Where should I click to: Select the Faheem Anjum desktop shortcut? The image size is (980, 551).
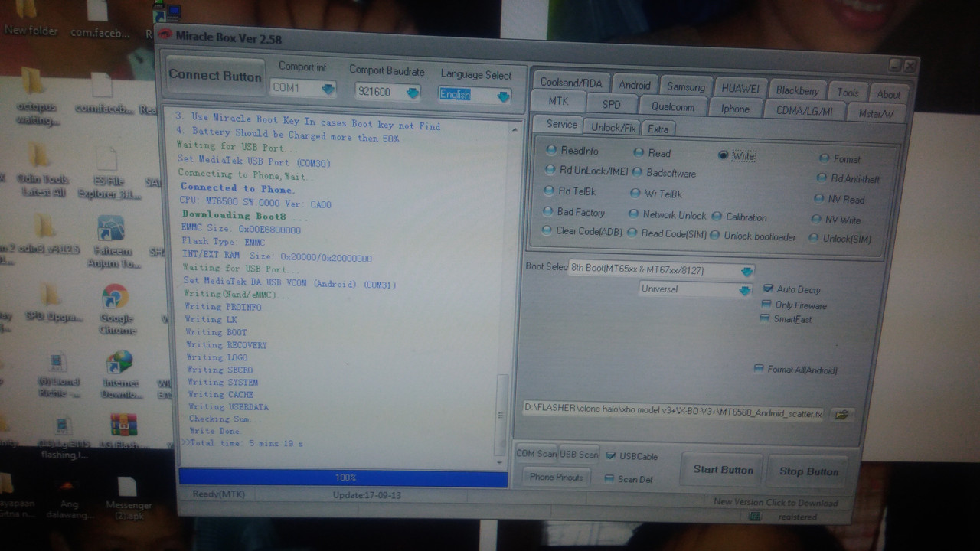[x=115, y=242]
